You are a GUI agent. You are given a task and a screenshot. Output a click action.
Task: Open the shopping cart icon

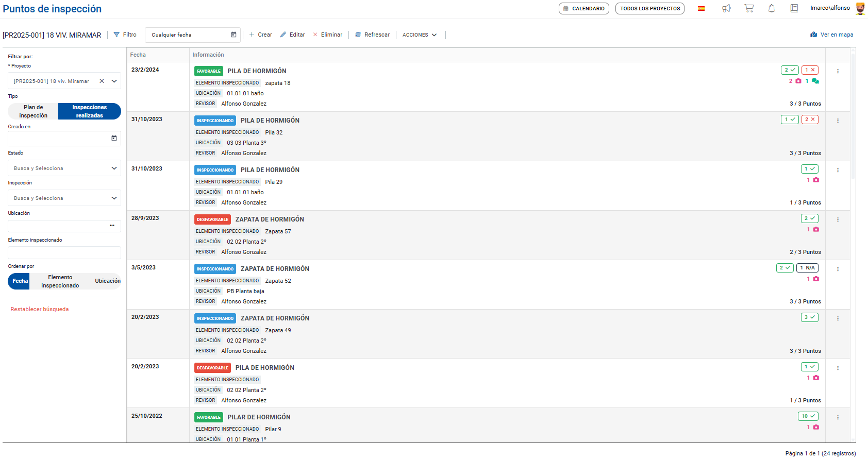(x=749, y=8)
